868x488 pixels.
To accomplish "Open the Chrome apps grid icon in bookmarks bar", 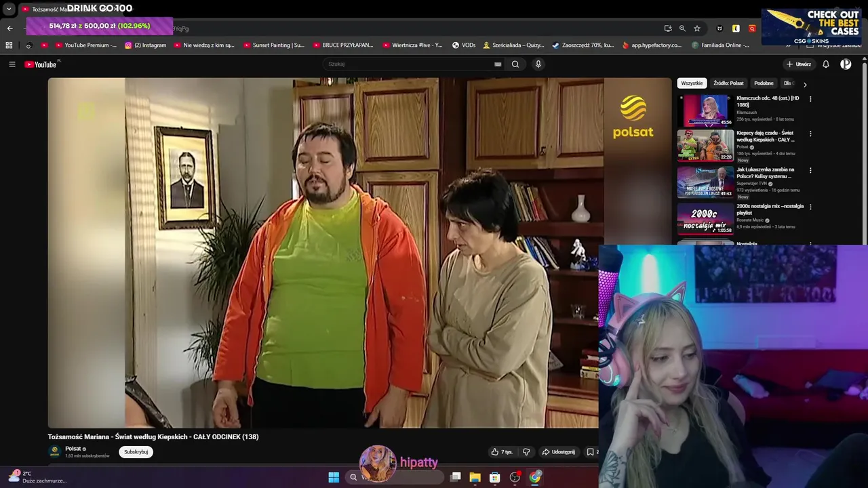I will coord(9,45).
